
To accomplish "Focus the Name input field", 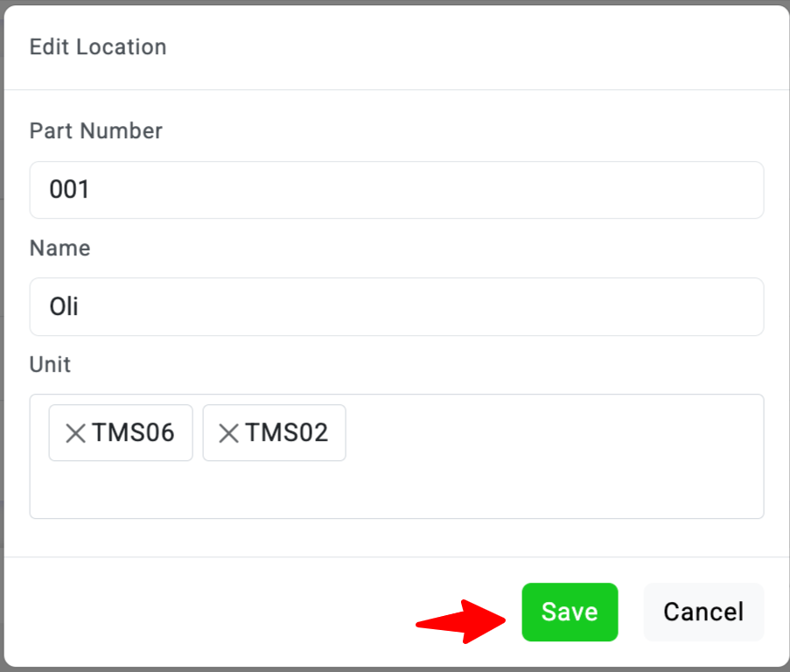I will coord(396,307).
